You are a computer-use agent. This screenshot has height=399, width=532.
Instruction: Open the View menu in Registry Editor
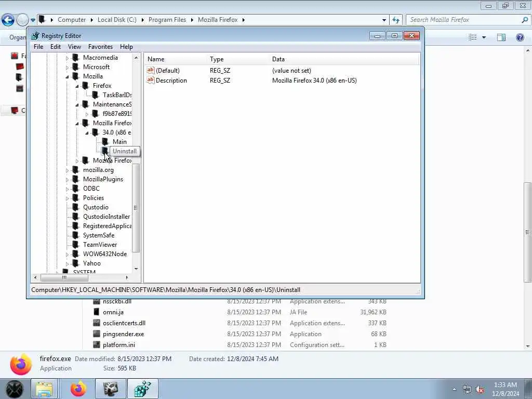[74, 47]
